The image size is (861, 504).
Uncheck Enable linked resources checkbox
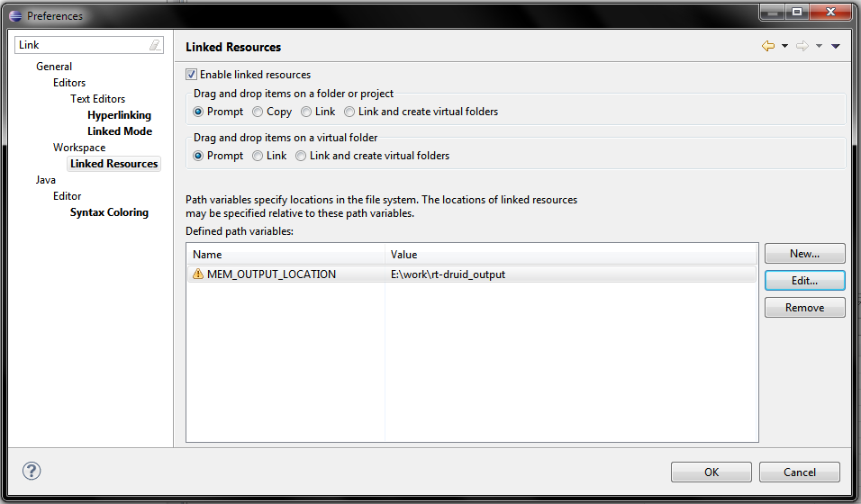pyautogui.click(x=191, y=74)
